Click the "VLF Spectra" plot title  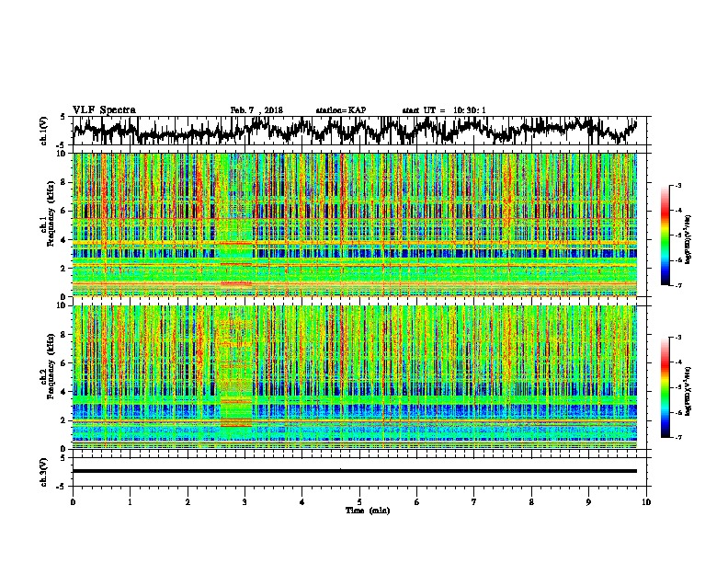104,110
